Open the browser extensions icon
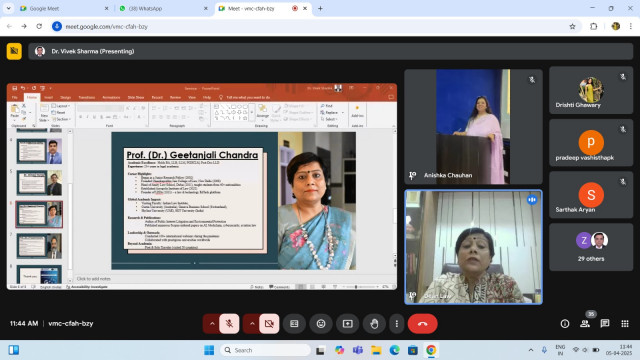The height and width of the screenshot is (360, 640). [593, 27]
